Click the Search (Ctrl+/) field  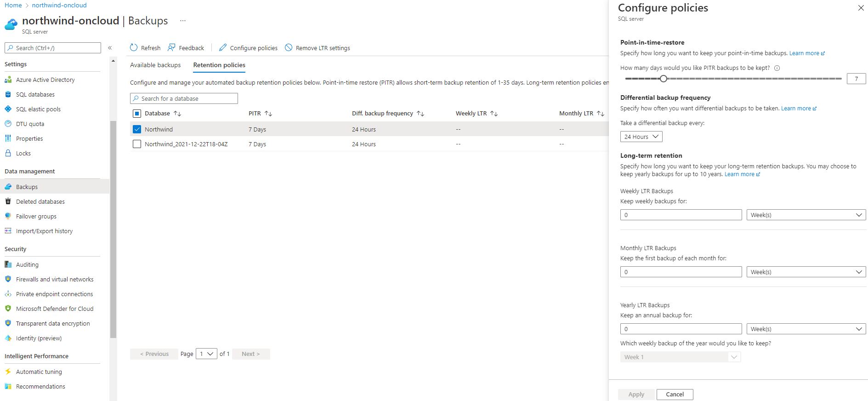coord(53,48)
